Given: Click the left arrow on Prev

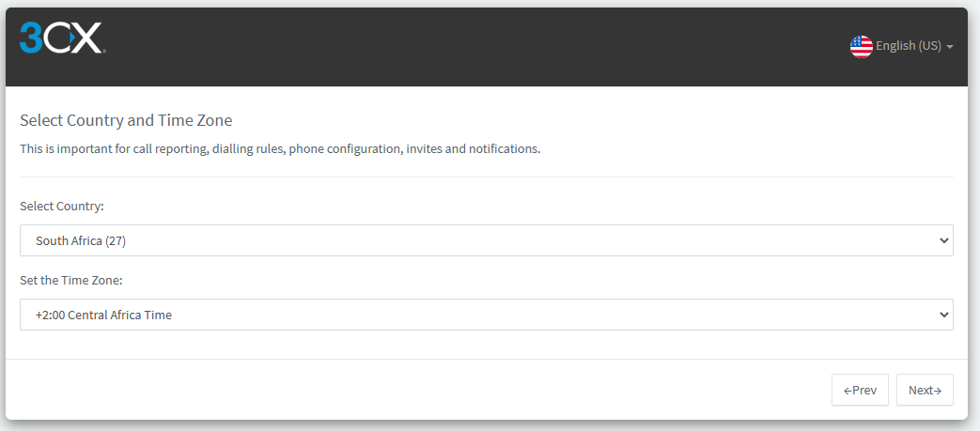Looking at the screenshot, I should pos(848,391).
